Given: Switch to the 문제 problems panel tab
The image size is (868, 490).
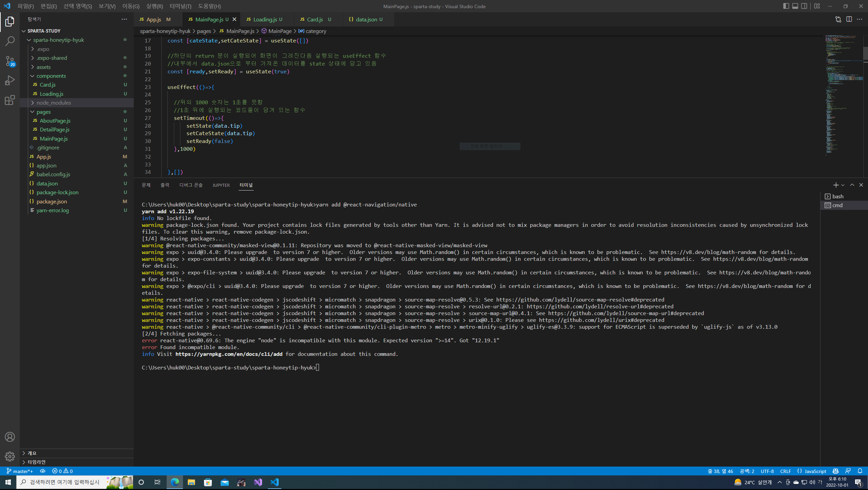Looking at the screenshot, I should (x=146, y=185).
